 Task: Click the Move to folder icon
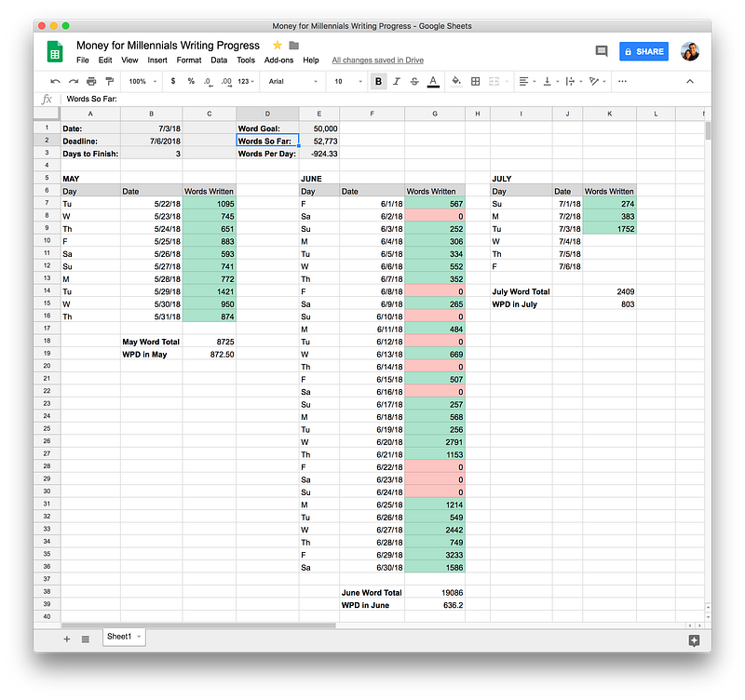tap(294, 45)
